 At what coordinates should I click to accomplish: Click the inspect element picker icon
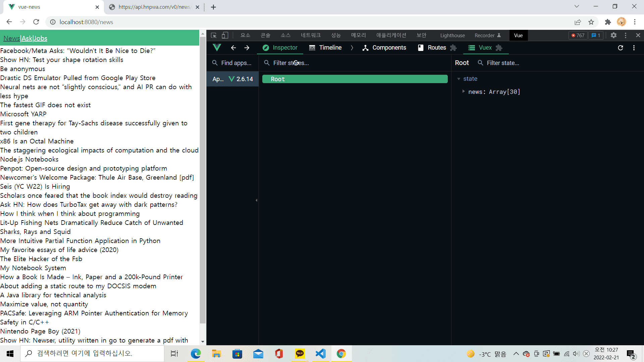[214, 35]
